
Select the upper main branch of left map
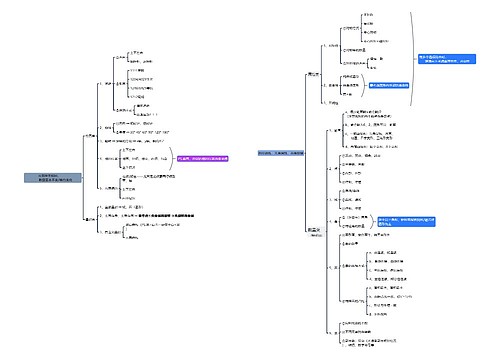90,136
